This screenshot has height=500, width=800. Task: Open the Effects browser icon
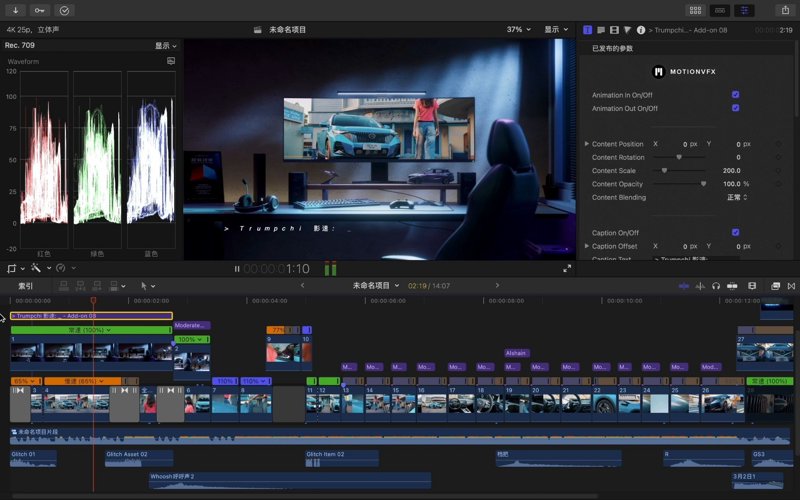coord(776,286)
